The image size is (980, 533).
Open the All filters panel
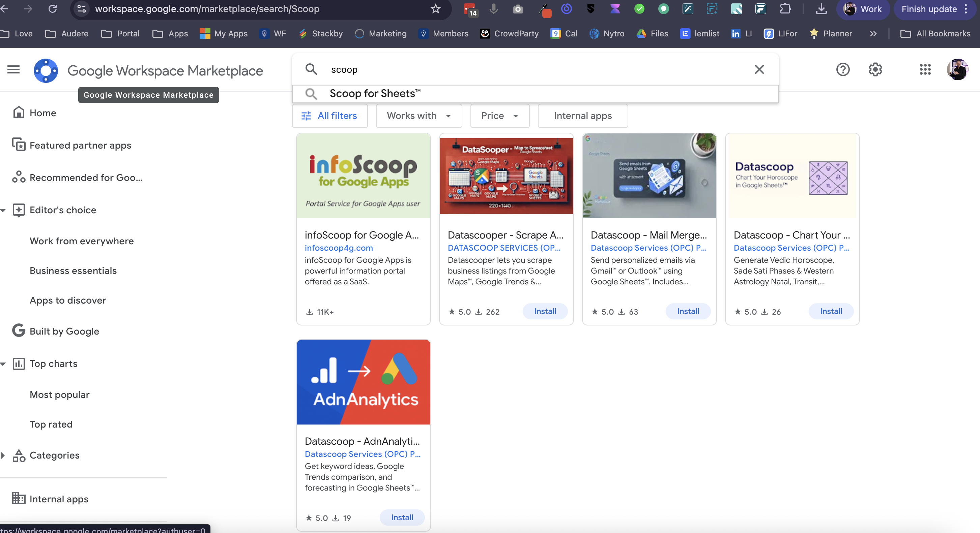point(329,116)
